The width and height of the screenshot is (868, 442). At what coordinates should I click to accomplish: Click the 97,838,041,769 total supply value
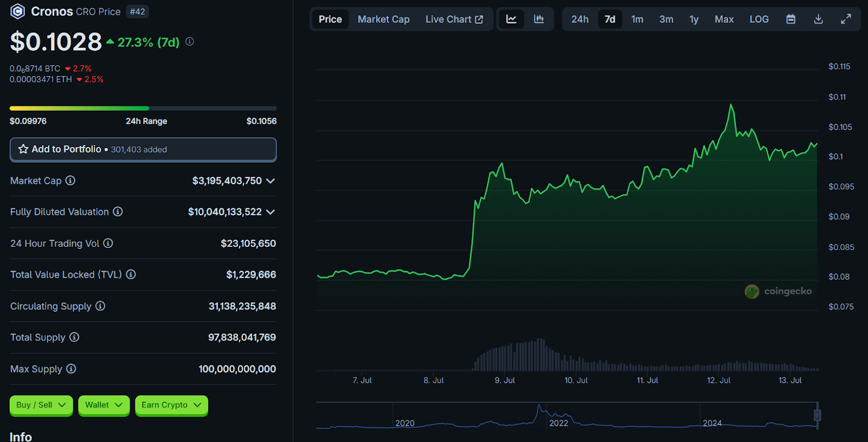coord(242,337)
